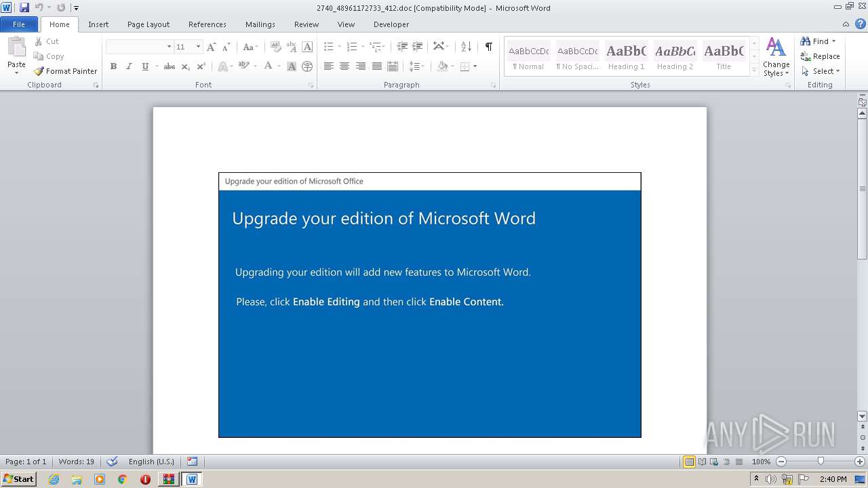Screen dimensions: 868x488
Task: Open the Select dropdown in Editing
Action: coord(820,71)
